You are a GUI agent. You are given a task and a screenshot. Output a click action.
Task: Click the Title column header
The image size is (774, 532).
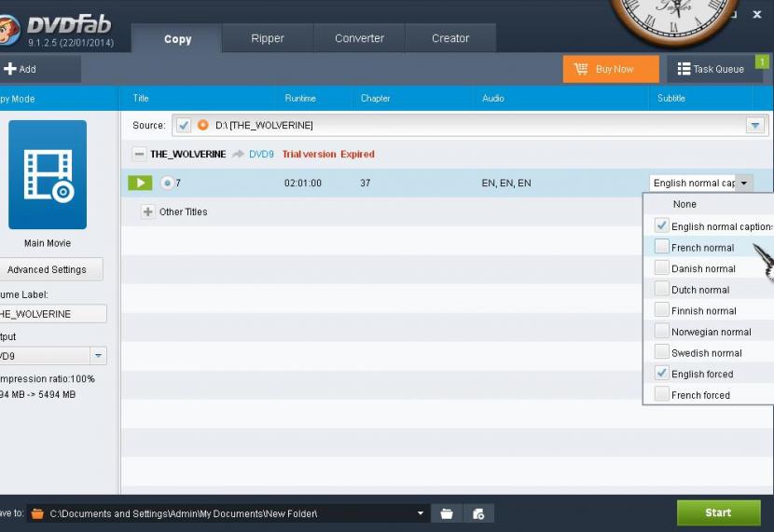pos(141,98)
